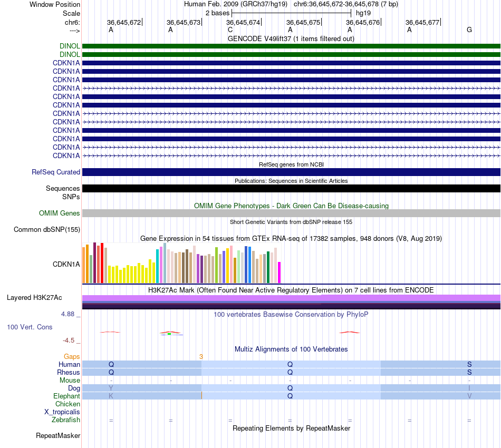This screenshot has width=501, height=448.
Task: Click the 'Multiz Alignments of 100 Vertebrates' title
Action: click(291, 349)
